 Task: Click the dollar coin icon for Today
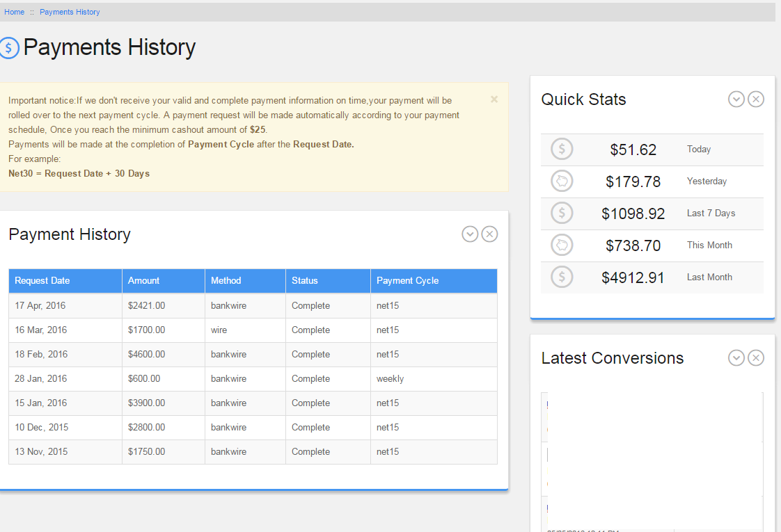[x=562, y=150]
